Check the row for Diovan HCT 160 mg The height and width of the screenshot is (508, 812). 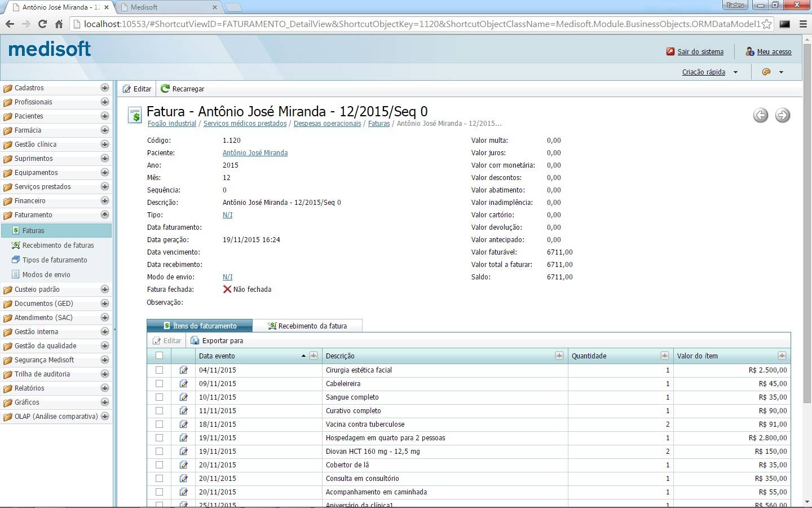tap(159, 452)
